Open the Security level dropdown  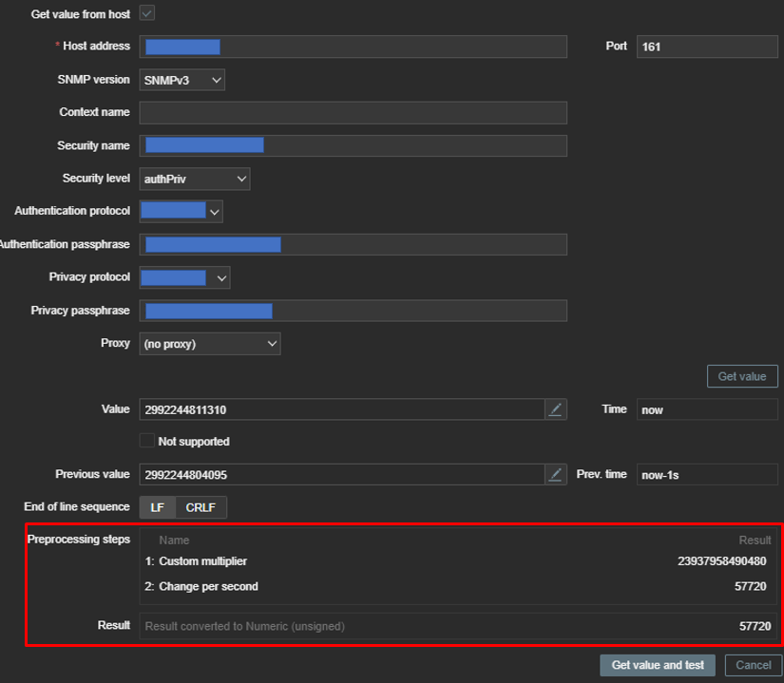(x=194, y=179)
